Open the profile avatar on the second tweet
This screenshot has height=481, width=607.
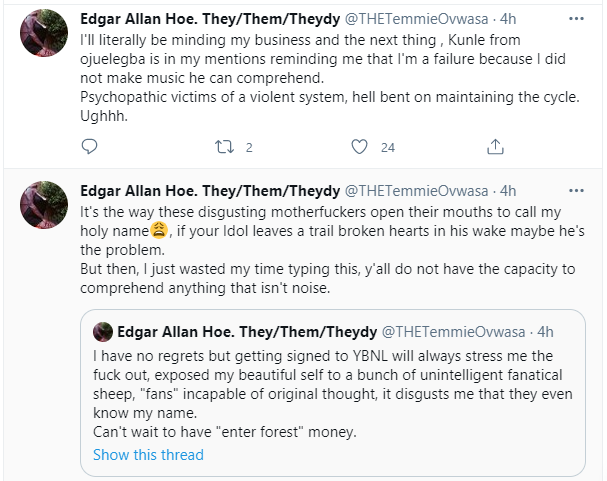click(x=44, y=206)
